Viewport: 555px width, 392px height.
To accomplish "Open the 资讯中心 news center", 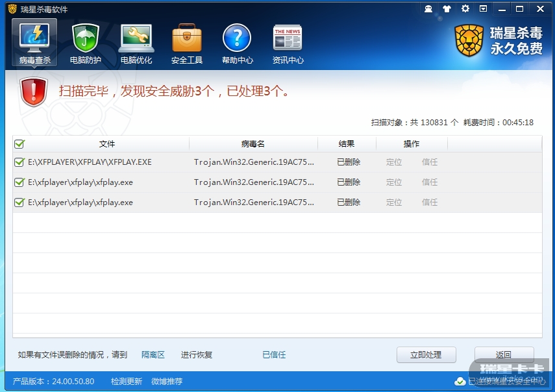I will point(288,44).
